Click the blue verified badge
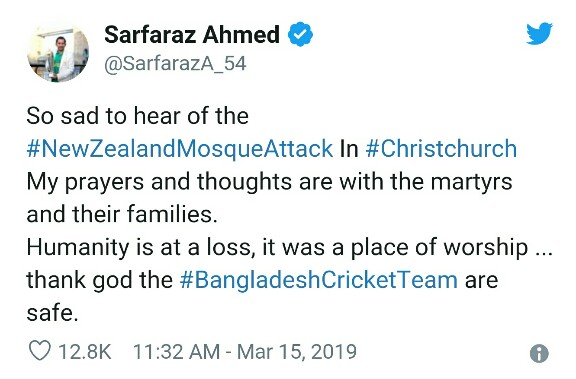The height and width of the screenshot is (379, 576). point(300,35)
